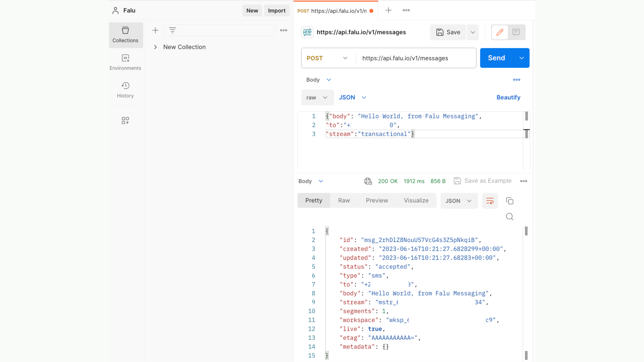Click the History panel icon
This screenshot has width=644, height=362.
pos(126,86)
